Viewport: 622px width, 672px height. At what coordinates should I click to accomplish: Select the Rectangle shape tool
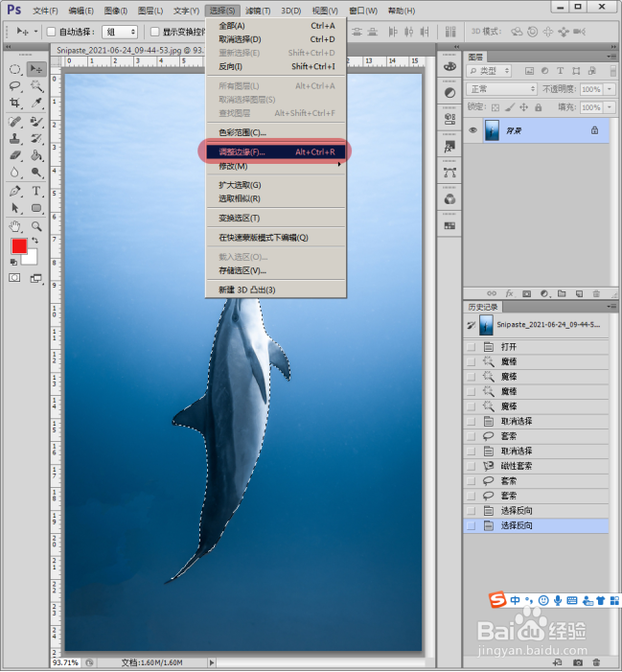[36, 208]
